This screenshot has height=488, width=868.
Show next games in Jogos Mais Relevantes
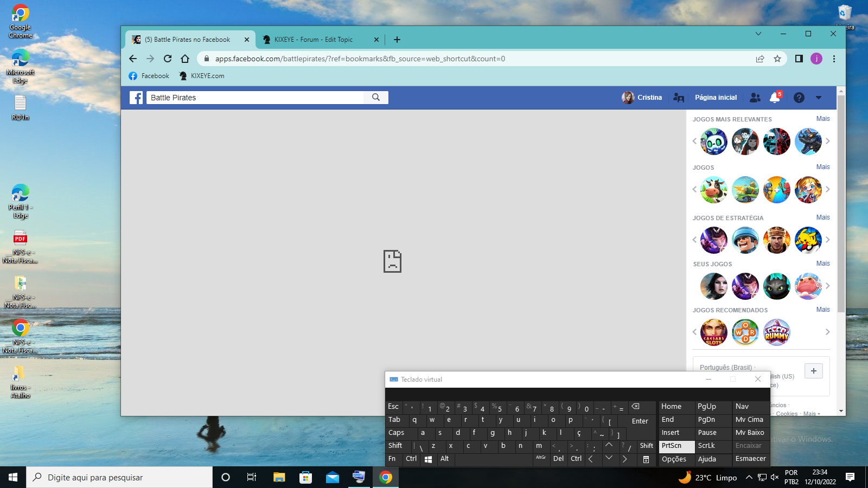828,141
